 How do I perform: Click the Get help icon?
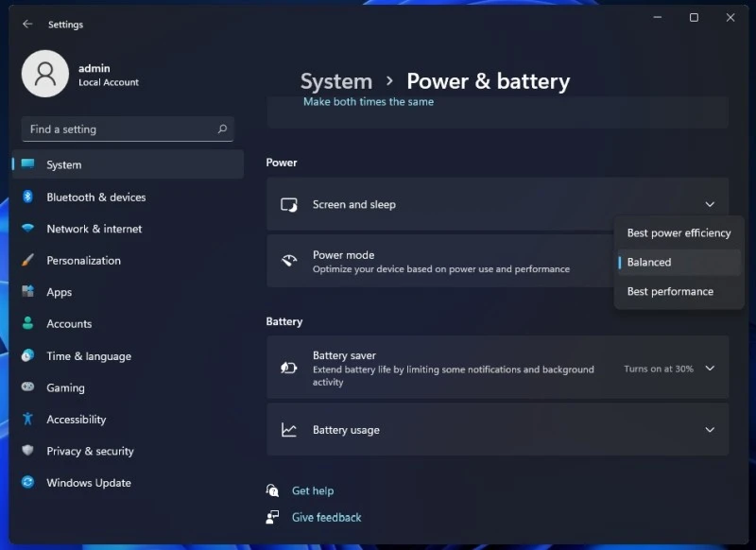pyautogui.click(x=272, y=490)
